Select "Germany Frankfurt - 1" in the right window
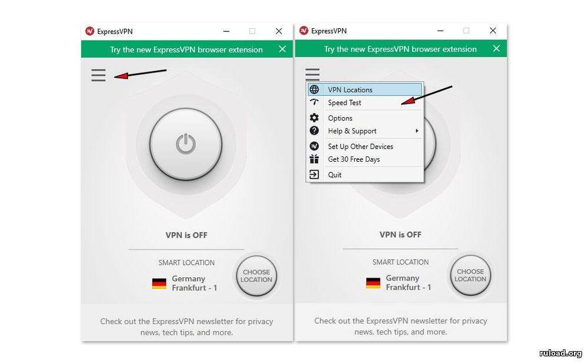 [x=409, y=283]
